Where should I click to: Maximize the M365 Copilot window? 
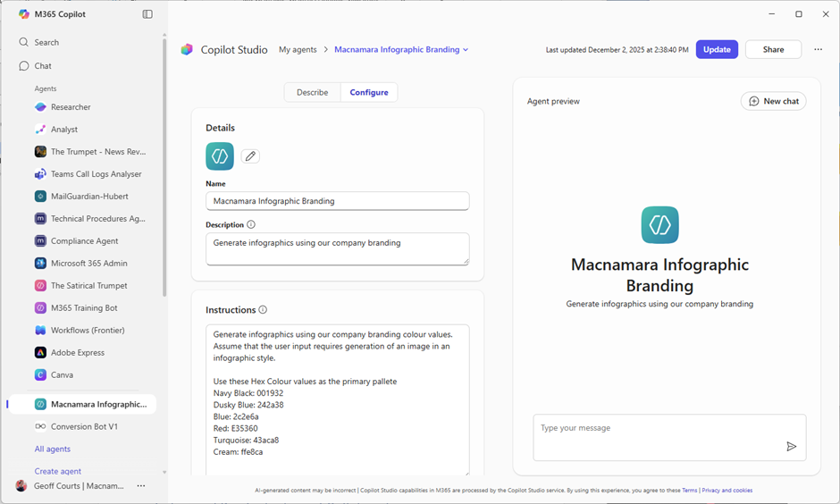pyautogui.click(x=799, y=14)
